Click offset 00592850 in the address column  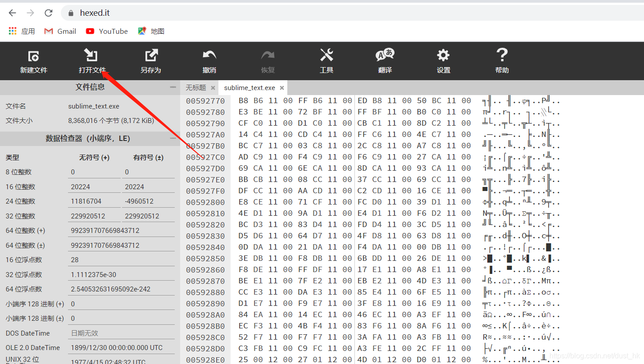click(x=205, y=259)
